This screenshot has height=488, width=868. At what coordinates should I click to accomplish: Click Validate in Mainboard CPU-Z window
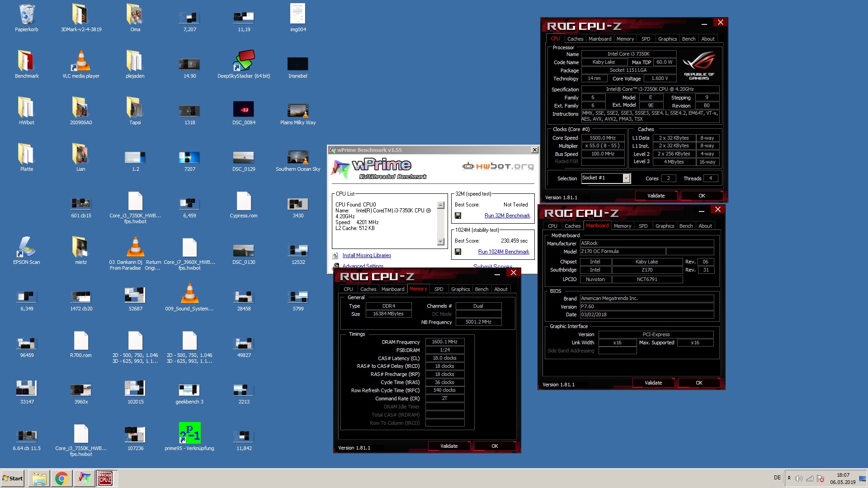pos(653,383)
